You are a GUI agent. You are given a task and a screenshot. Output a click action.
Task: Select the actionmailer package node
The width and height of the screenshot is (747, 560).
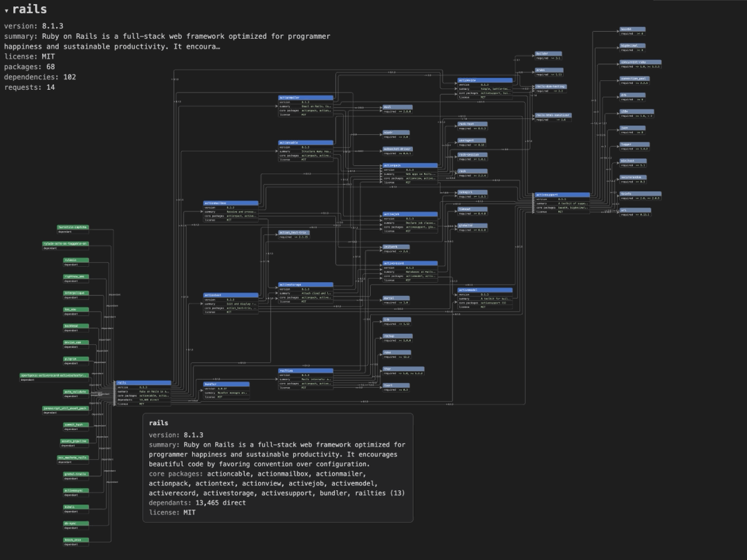[306, 106]
